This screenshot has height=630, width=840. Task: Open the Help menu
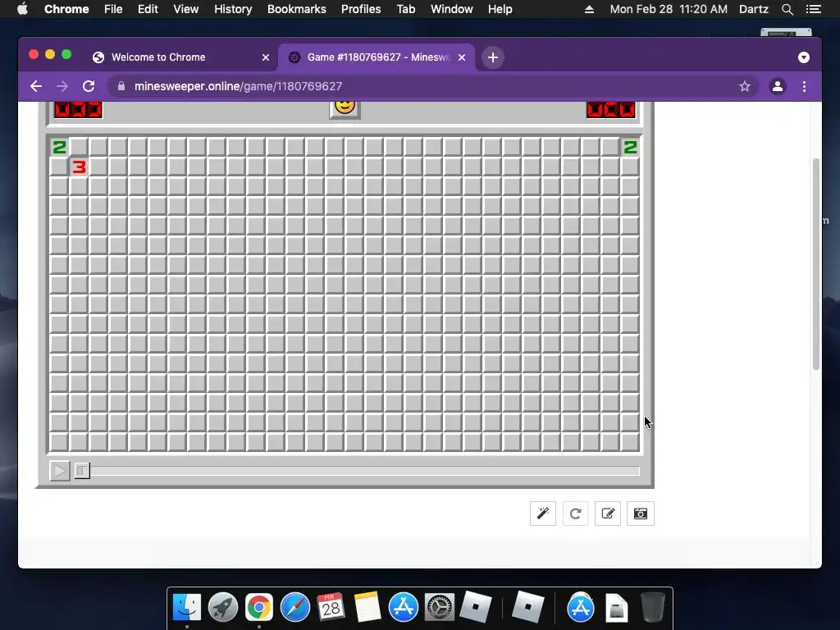500,9
